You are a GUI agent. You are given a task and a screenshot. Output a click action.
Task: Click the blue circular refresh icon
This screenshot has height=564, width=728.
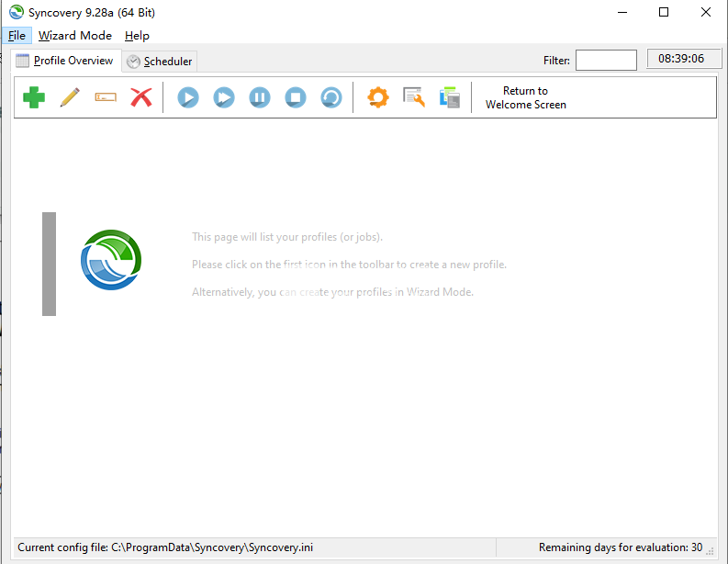(331, 97)
